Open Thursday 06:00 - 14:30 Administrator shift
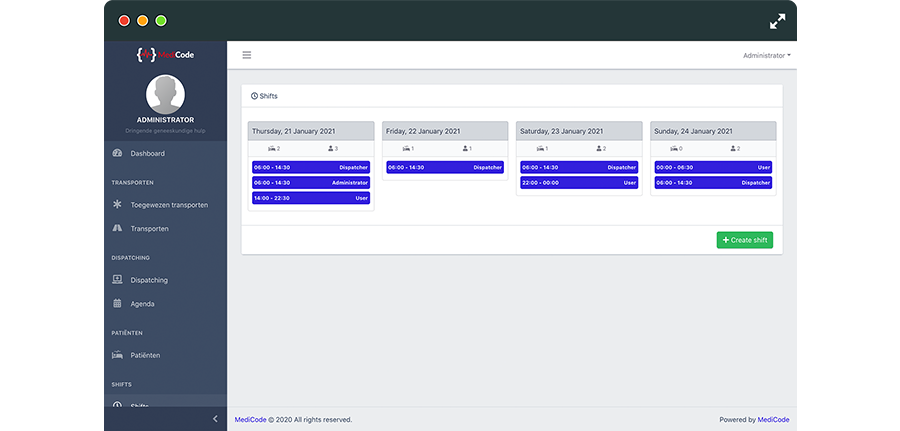Viewport: 900px width, 431px height. [311, 183]
